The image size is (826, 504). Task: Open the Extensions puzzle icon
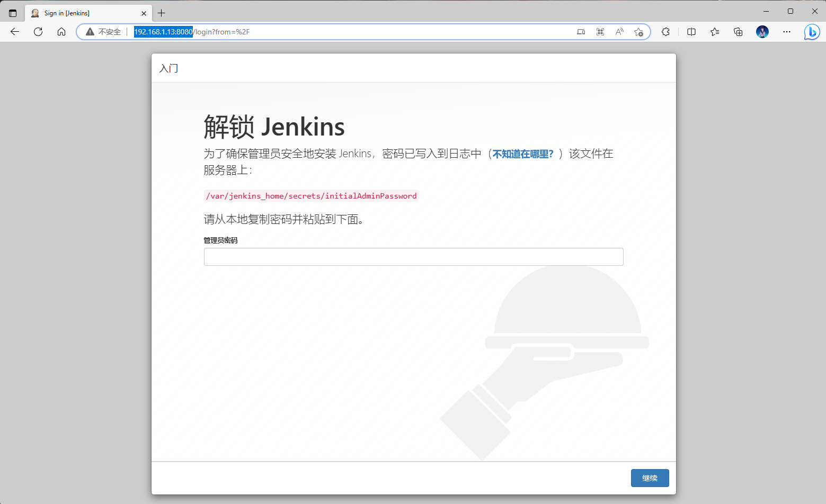[x=666, y=32]
